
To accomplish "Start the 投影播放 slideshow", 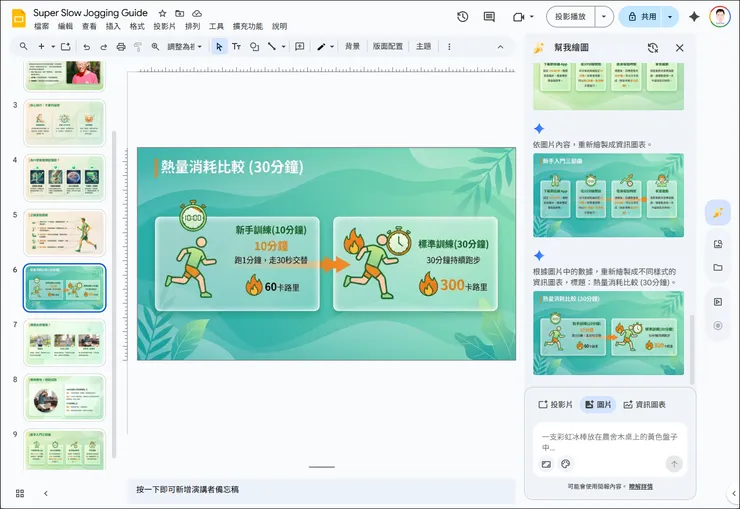I will pos(571,17).
